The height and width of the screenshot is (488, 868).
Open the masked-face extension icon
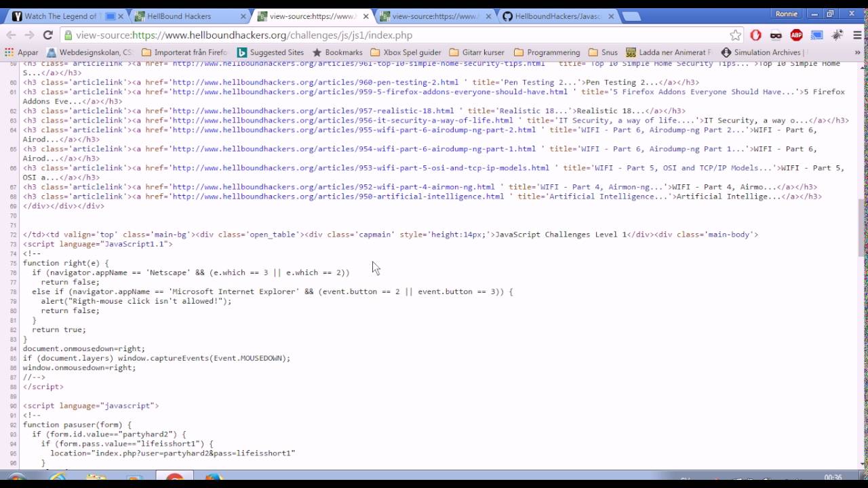[776, 35]
